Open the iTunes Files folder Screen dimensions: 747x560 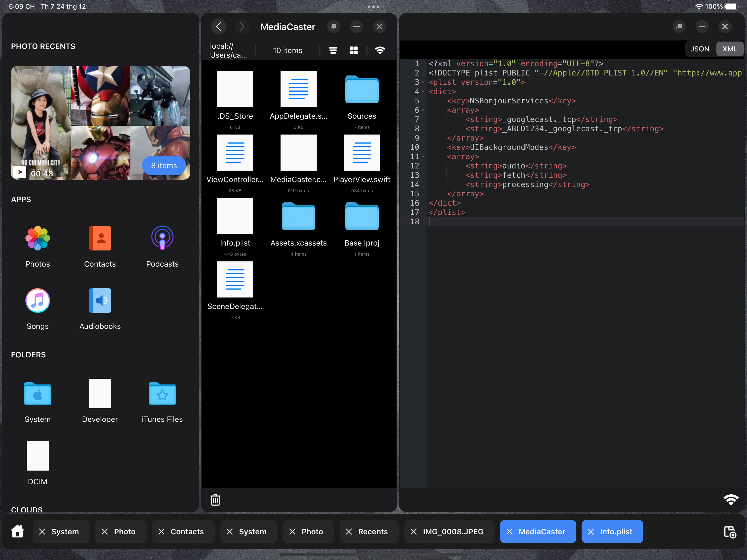tap(162, 402)
